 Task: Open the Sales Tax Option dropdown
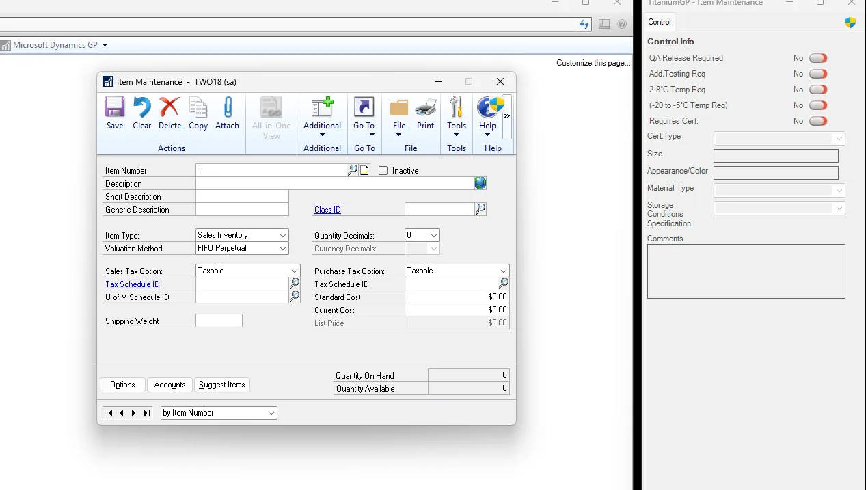(x=295, y=271)
